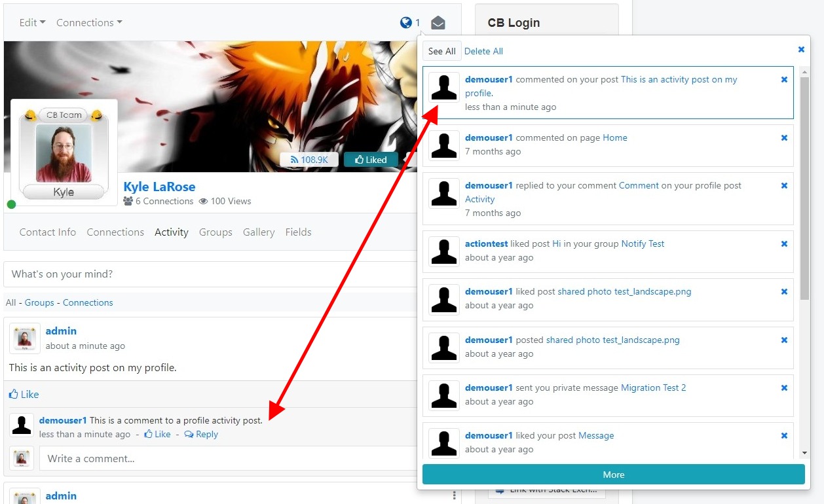Filter activity by Connections link
The height and width of the screenshot is (504, 824).
88,302
